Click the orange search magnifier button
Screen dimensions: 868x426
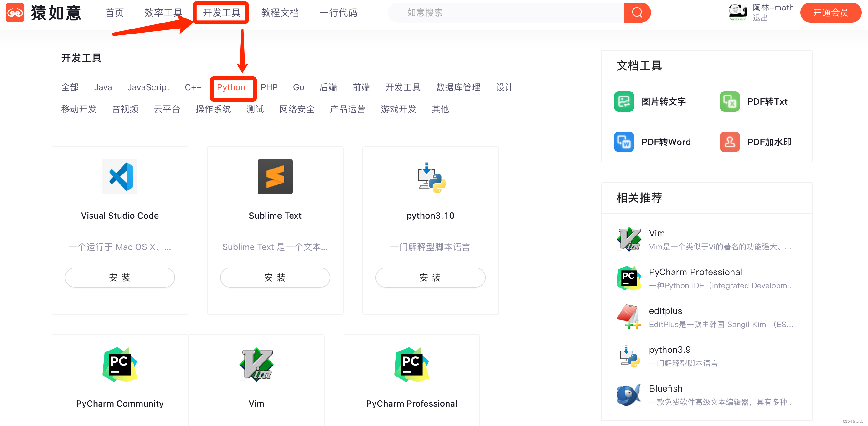(x=637, y=13)
